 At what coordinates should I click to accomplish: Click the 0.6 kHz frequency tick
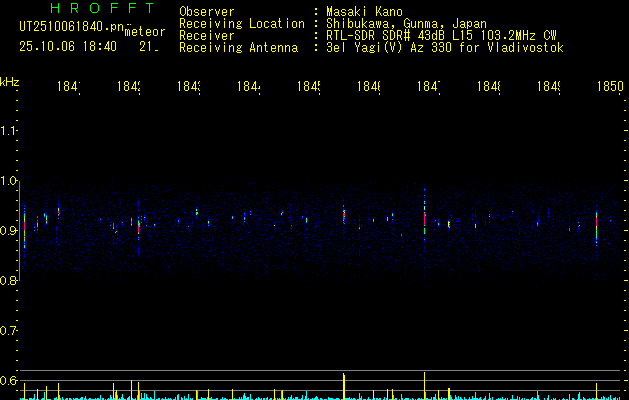point(9,380)
